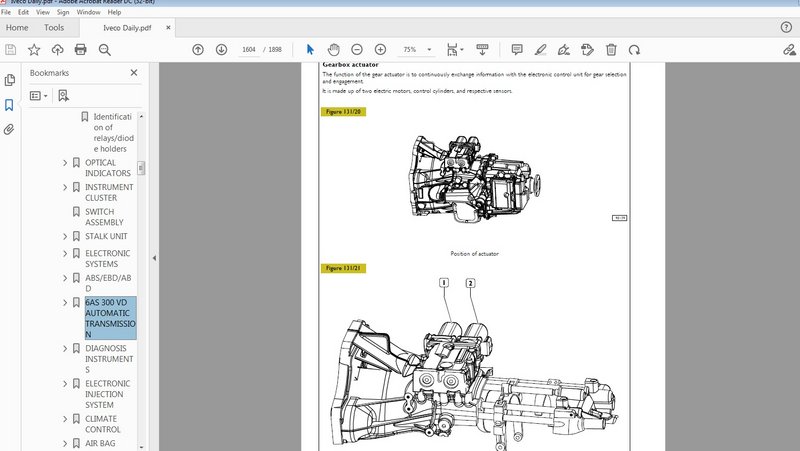Image resolution: width=800 pixels, height=451 pixels.
Task: Print the document
Action: coord(81,49)
